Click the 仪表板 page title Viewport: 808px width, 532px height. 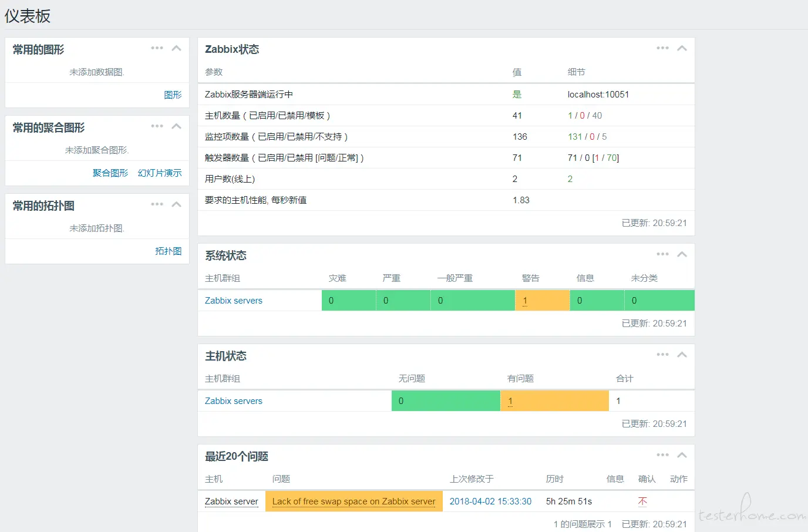tap(28, 16)
